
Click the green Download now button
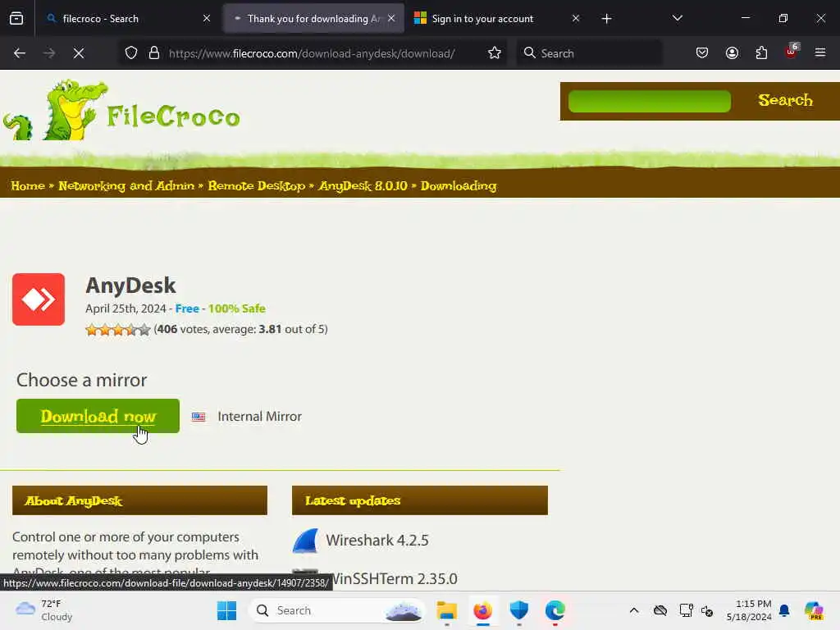(98, 416)
